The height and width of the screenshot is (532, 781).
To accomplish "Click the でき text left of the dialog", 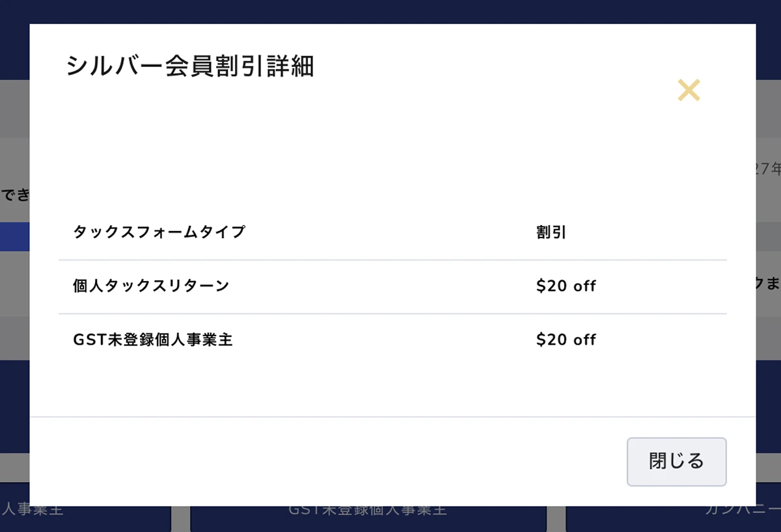I will [14, 194].
